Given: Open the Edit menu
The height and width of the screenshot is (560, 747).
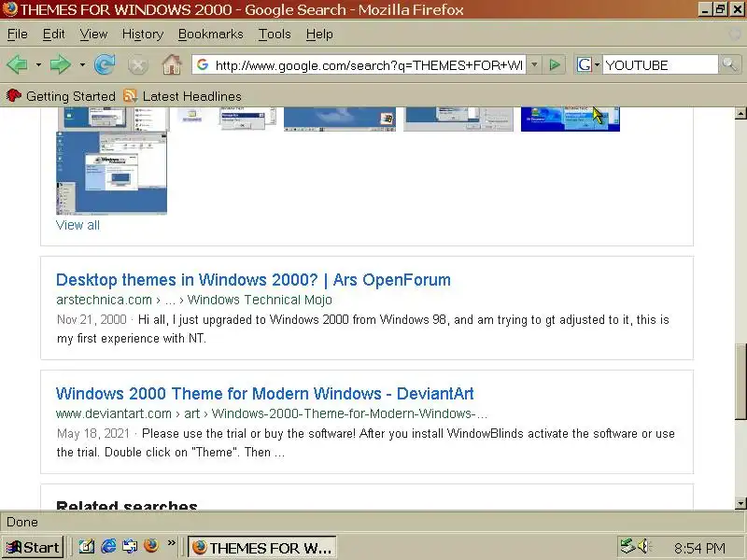Looking at the screenshot, I should pos(53,35).
